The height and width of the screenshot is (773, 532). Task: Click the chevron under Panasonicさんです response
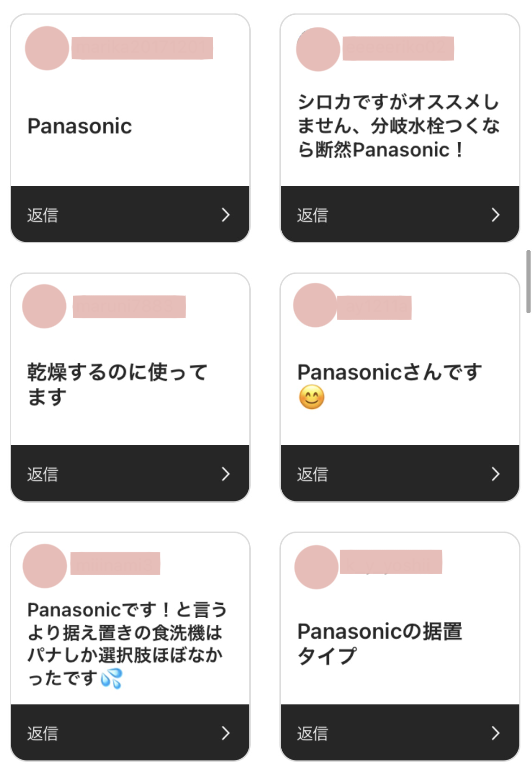tap(495, 474)
